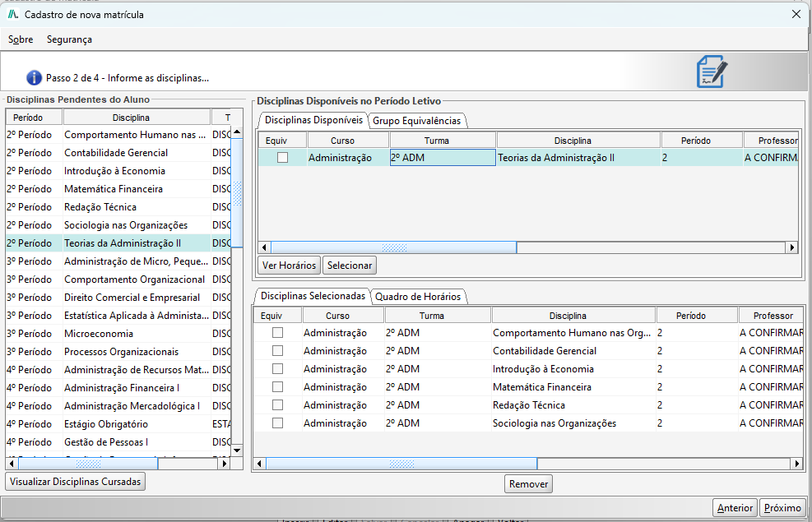Open the Sobre menu

(x=21, y=39)
